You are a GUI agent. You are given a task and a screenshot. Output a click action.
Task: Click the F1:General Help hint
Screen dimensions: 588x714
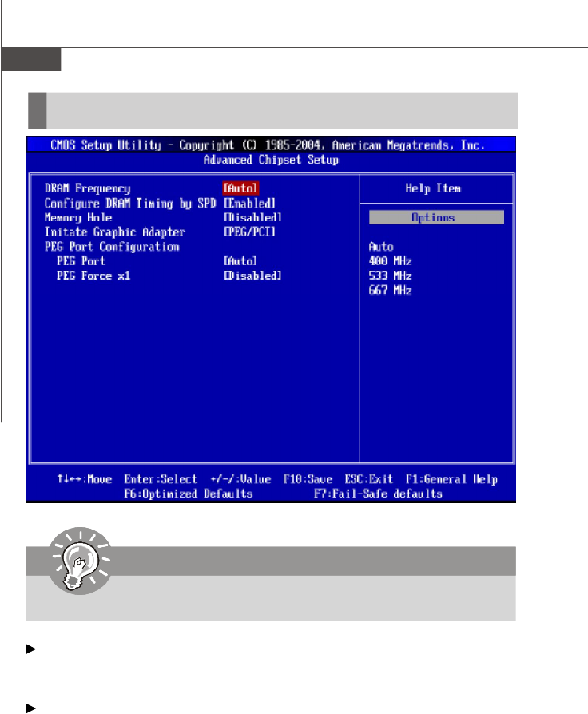tap(451, 479)
